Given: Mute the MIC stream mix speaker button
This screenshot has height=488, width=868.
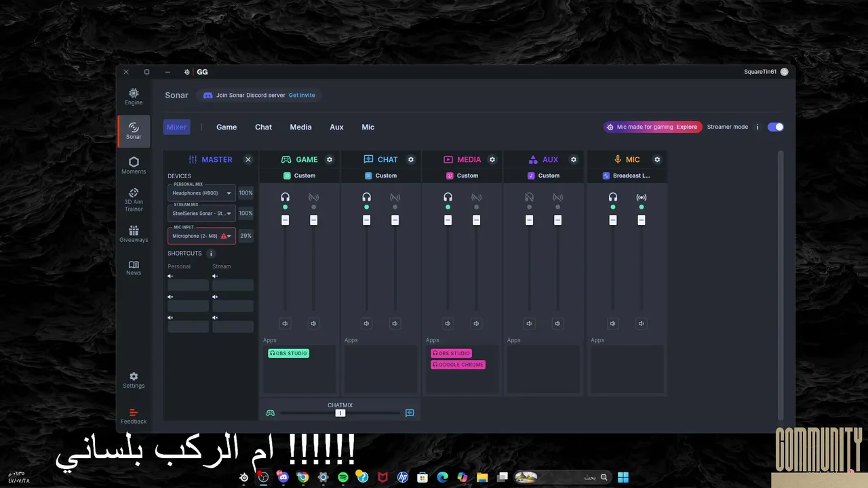Looking at the screenshot, I should click(642, 324).
